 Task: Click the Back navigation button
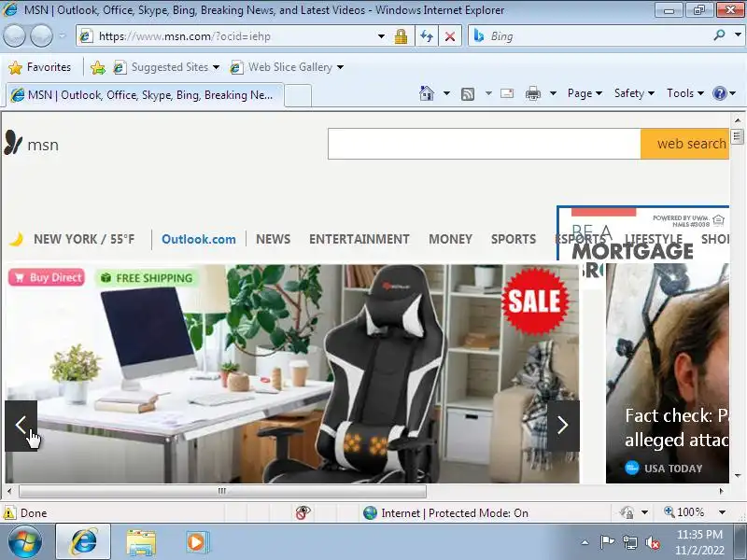(x=14, y=35)
